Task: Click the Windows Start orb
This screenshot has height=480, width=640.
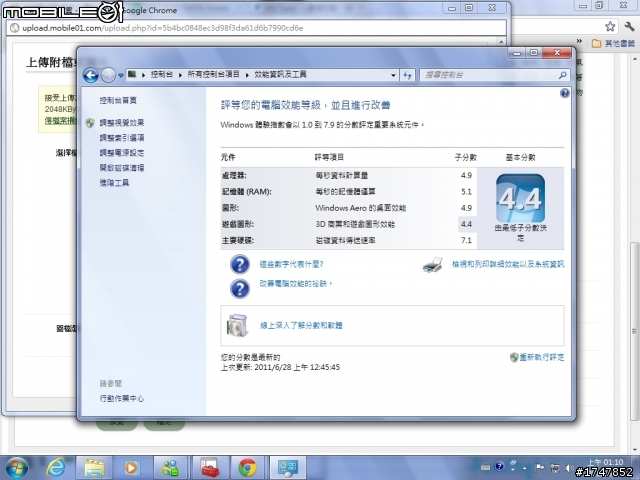Action: coord(17,468)
